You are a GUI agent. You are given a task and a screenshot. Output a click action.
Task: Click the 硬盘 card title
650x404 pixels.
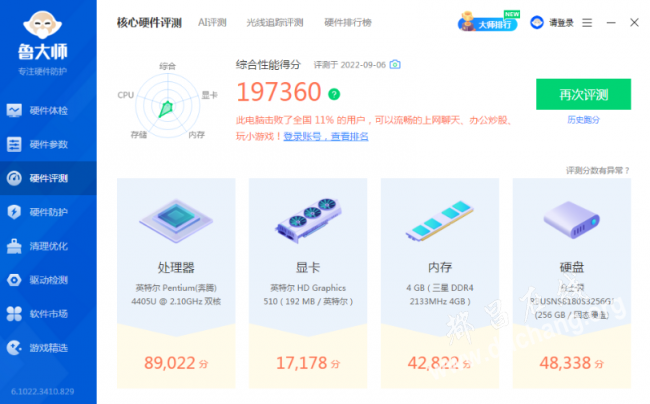[572, 268]
